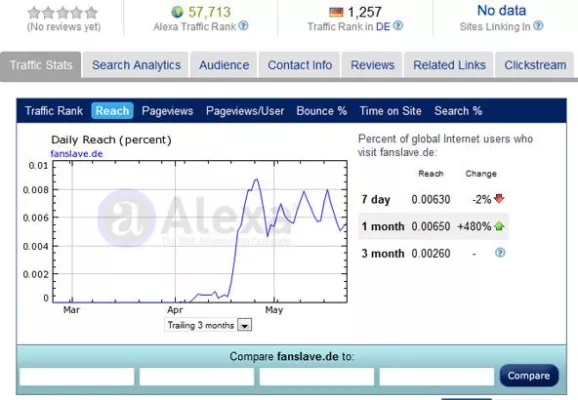Click the Change column header

pyautogui.click(x=481, y=174)
